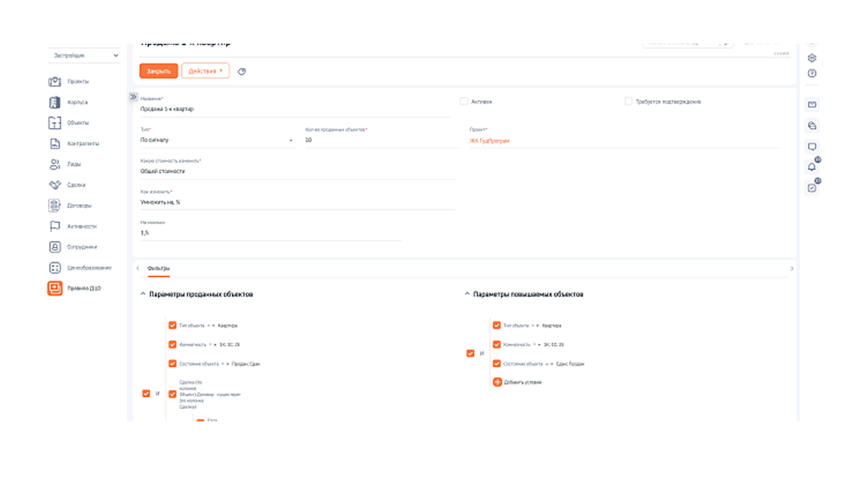Image resolution: width=868 pixels, height=478 pixels.
Task: Collapse Параметры повышаемых объектов section
Action: click(x=467, y=294)
